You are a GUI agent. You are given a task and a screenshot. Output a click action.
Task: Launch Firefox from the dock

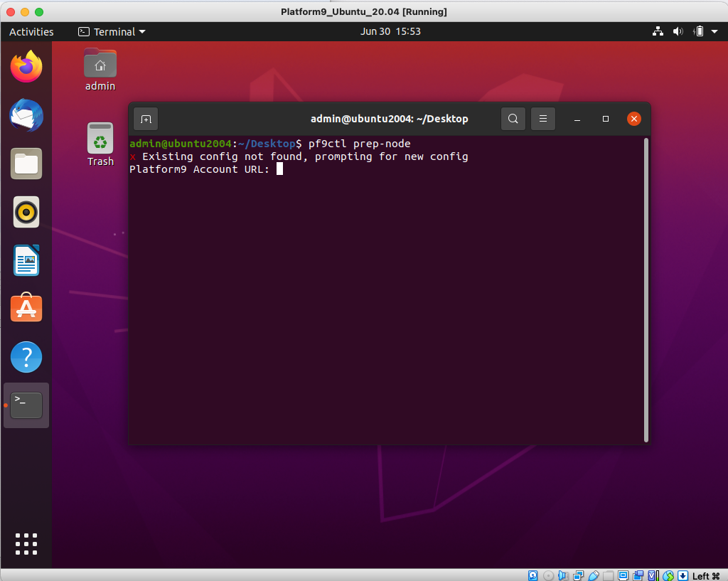(x=26, y=68)
